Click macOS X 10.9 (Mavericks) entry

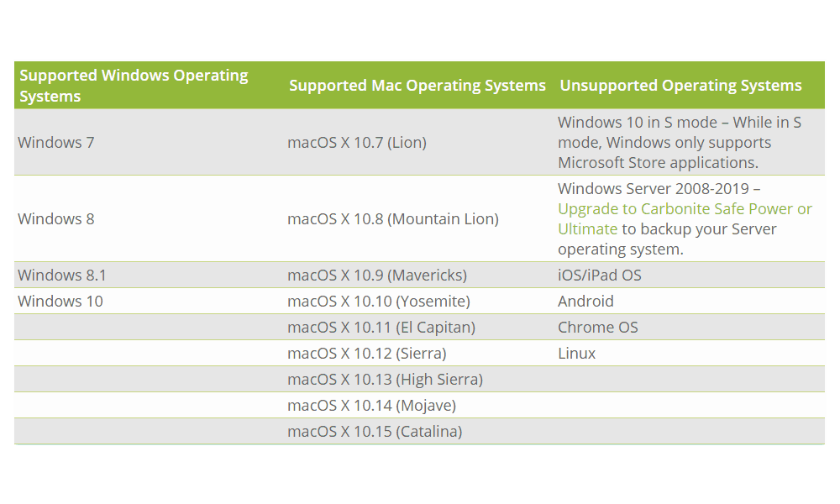pyautogui.click(x=377, y=276)
